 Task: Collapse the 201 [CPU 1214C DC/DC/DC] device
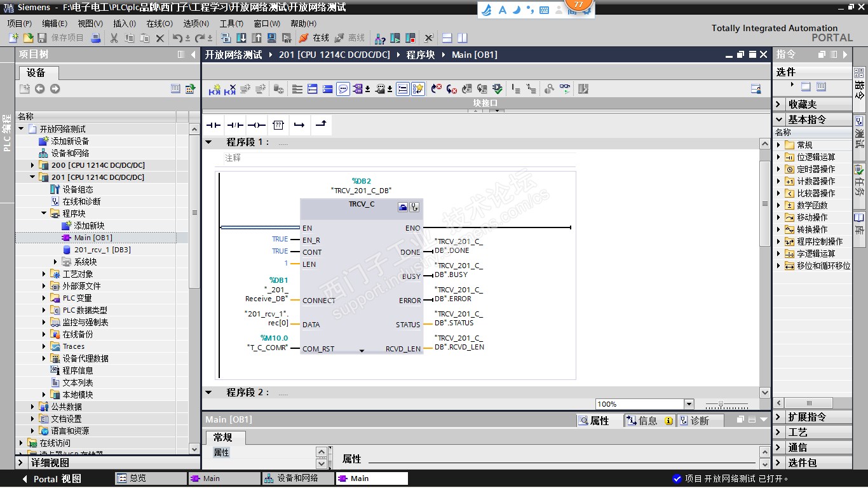pos(32,177)
